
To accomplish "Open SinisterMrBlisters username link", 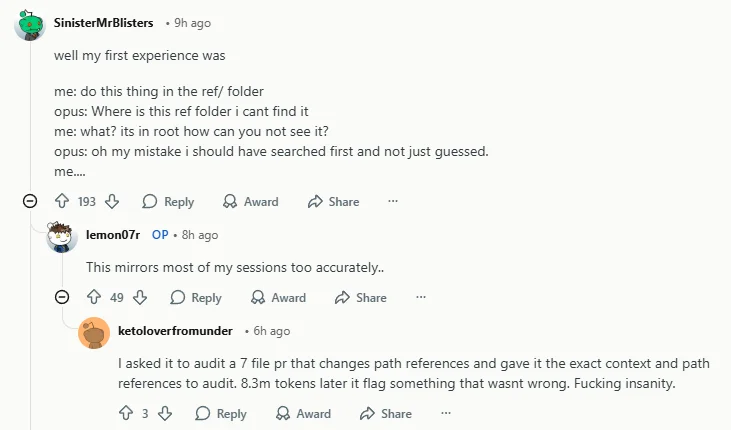I will tap(103, 23).
